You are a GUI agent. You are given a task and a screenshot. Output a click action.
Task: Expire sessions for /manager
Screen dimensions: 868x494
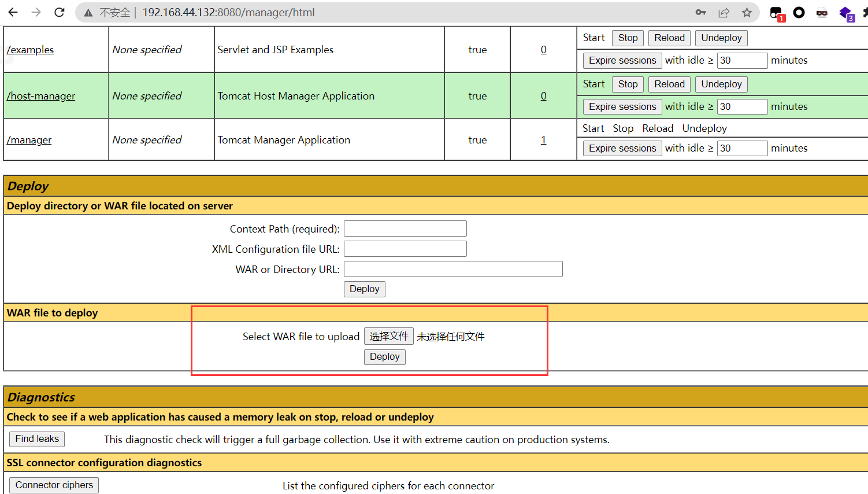pyautogui.click(x=622, y=148)
